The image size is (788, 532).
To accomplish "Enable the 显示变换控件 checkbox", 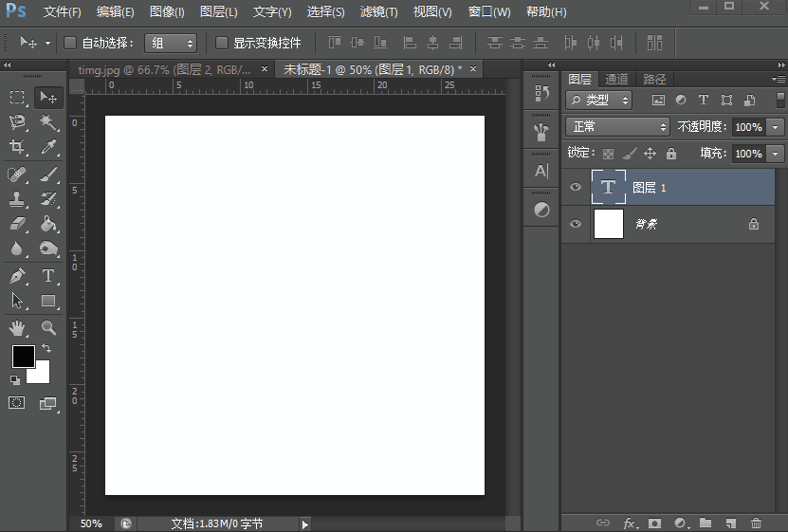I will tap(222, 44).
